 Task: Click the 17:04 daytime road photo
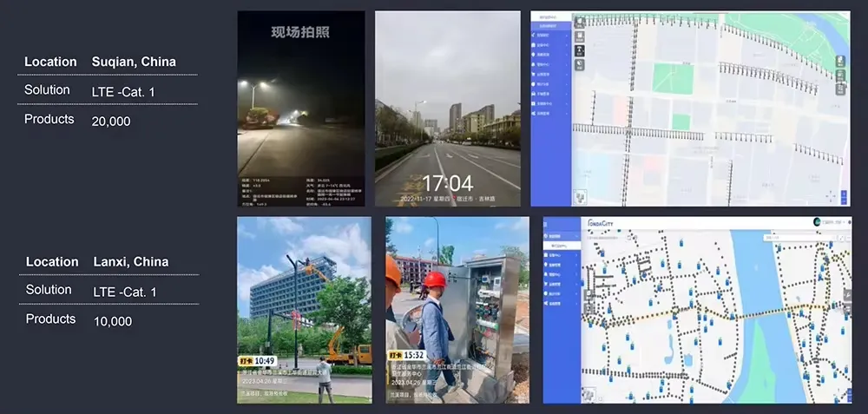(447, 108)
